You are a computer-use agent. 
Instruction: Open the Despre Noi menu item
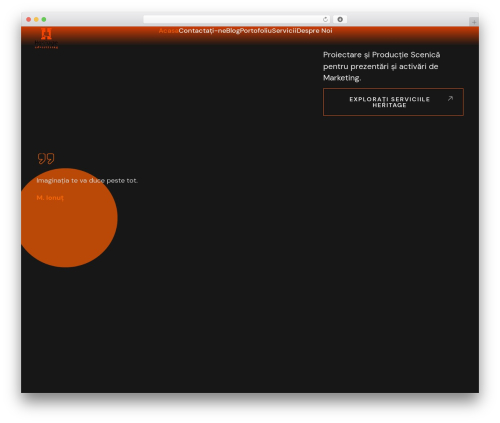coord(314,31)
